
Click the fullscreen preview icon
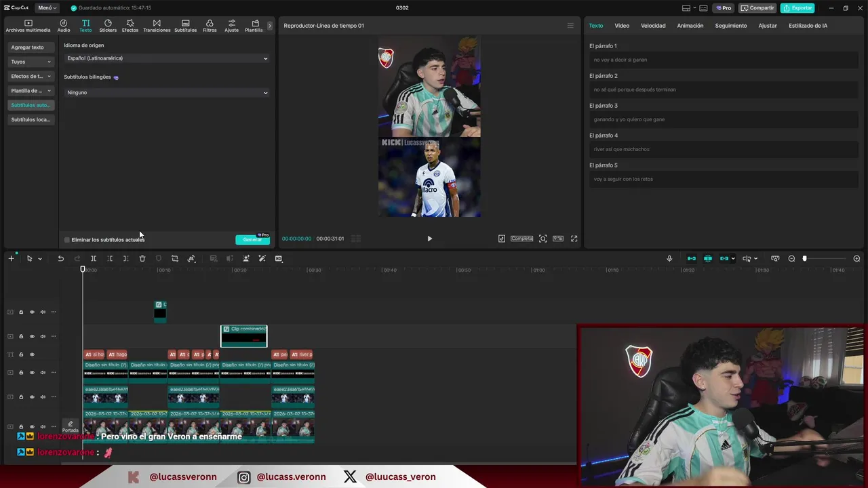tap(574, 239)
